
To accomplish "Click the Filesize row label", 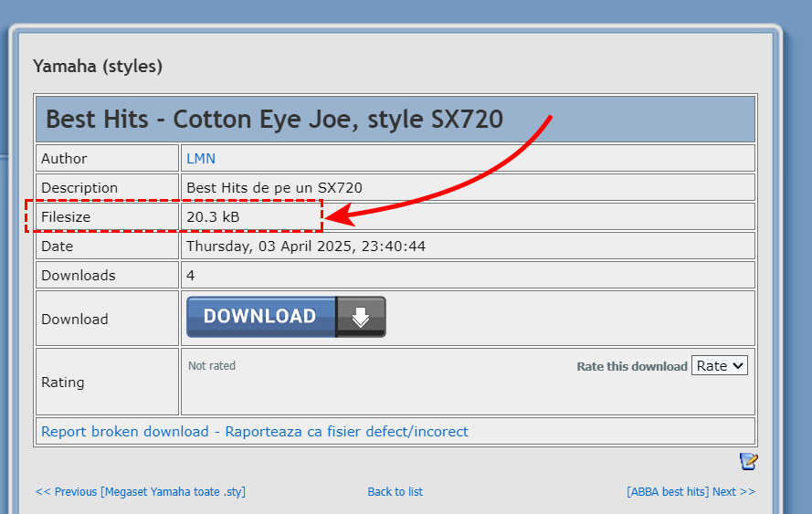I will 66,217.
